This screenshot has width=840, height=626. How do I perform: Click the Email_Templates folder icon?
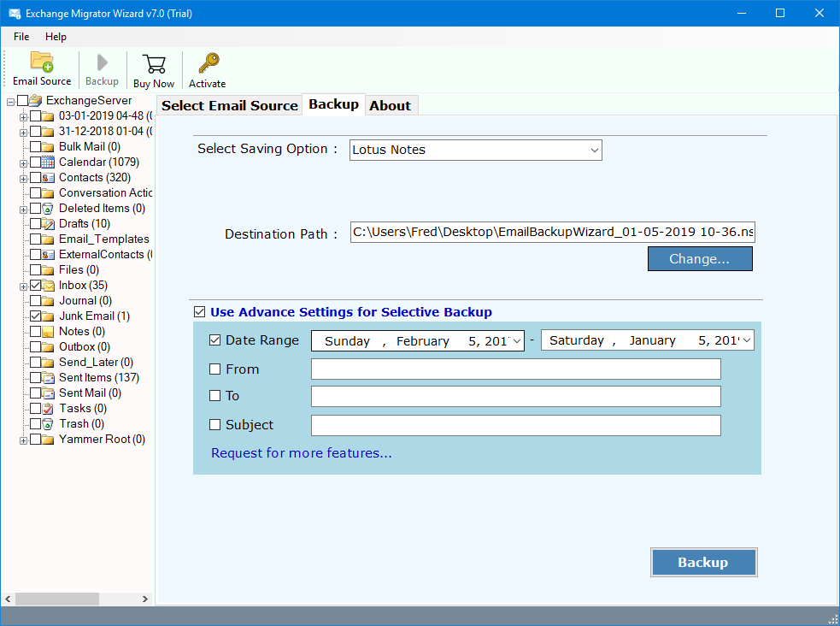point(48,239)
